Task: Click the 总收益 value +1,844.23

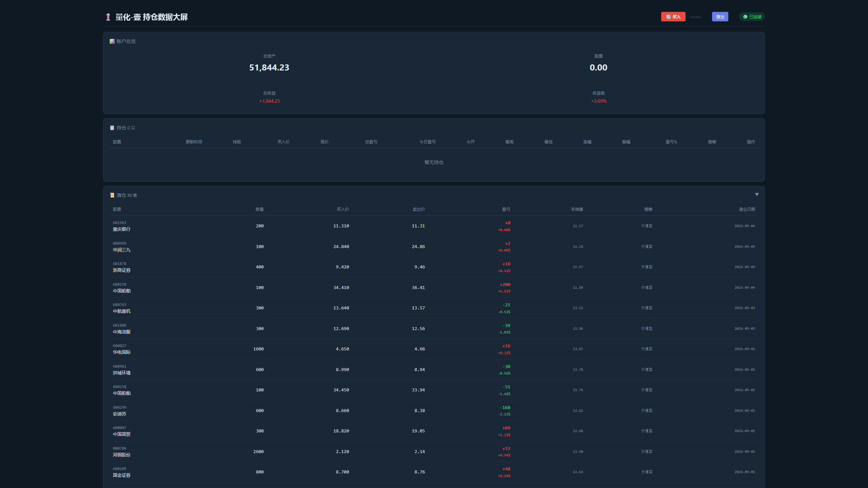Action: [269, 101]
